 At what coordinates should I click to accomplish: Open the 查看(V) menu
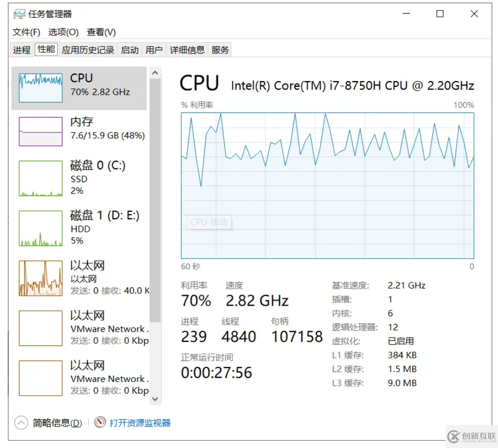coord(101,32)
